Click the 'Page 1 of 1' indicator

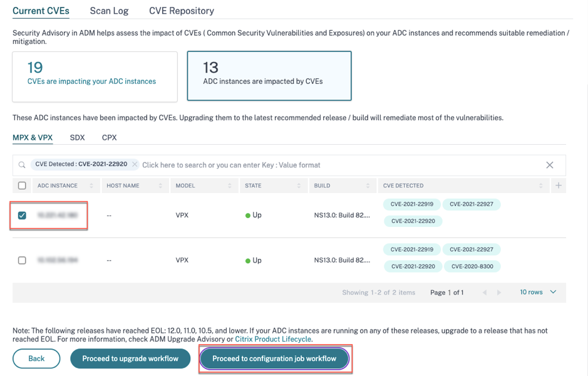[446, 292]
